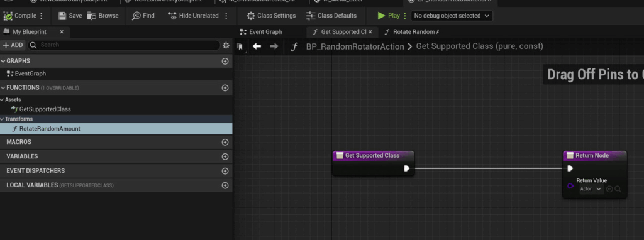Close the My Blueprint panel tab

point(62,31)
